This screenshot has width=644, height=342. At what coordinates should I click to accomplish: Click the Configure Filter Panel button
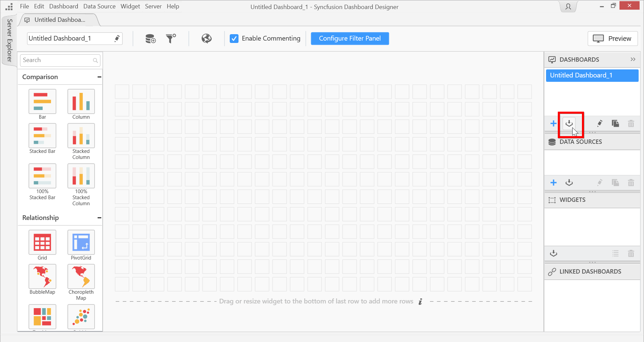(x=350, y=39)
